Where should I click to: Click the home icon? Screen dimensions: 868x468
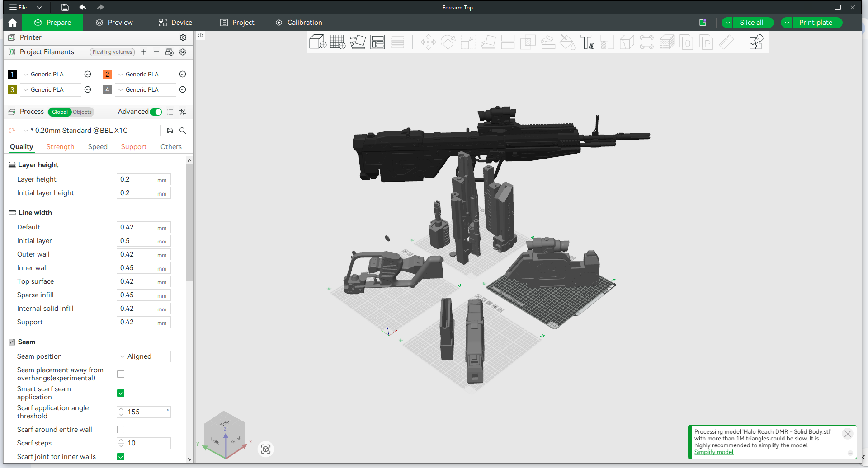coord(12,23)
